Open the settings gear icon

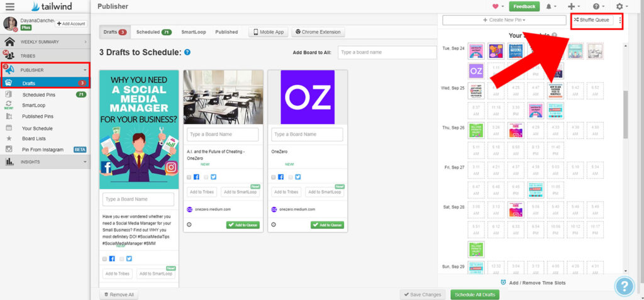coord(619,6)
